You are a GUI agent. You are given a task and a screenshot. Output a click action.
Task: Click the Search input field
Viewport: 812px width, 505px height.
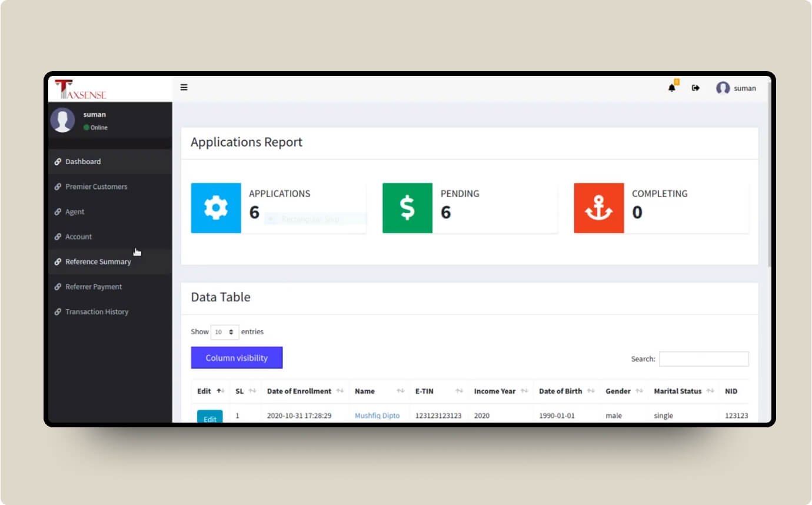704,359
